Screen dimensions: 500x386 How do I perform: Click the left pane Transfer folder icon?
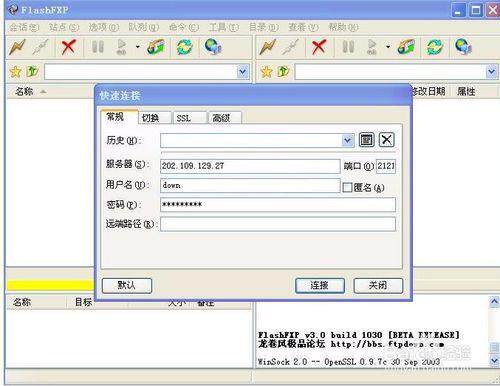click(155, 47)
